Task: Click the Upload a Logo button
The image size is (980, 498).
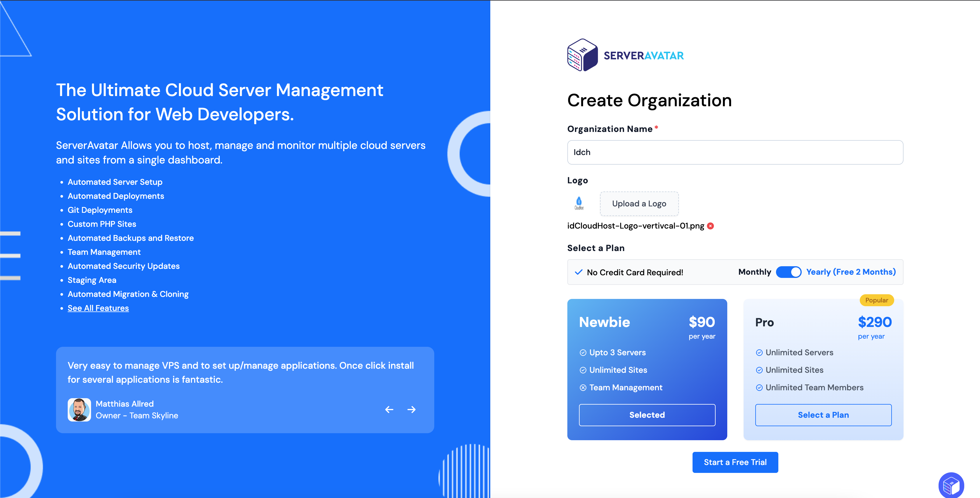Action: pos(639,203)
